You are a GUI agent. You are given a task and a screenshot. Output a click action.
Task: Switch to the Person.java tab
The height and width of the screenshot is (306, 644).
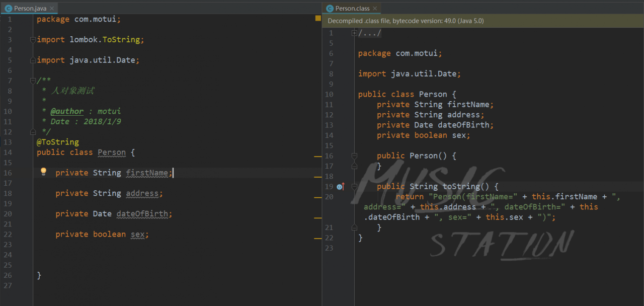pos(30,9)
